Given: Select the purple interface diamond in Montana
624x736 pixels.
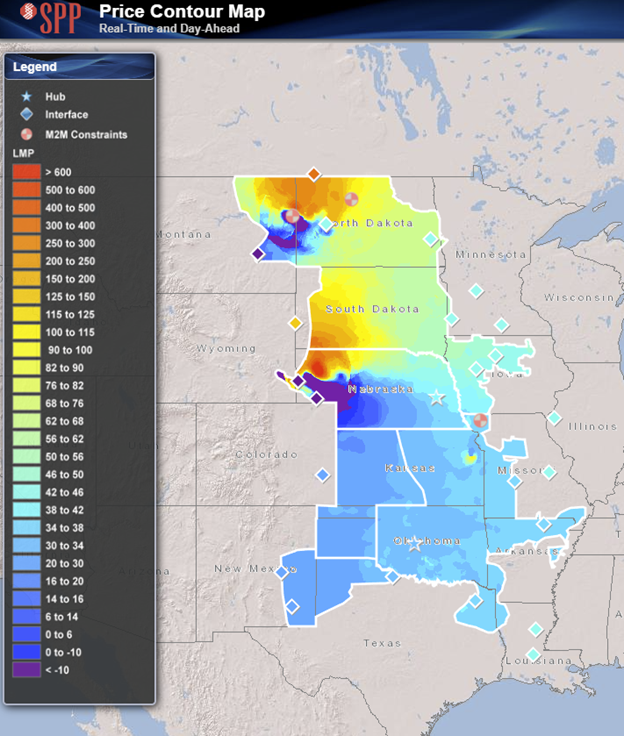Looking at the screenshot, I should pos(258,254).
